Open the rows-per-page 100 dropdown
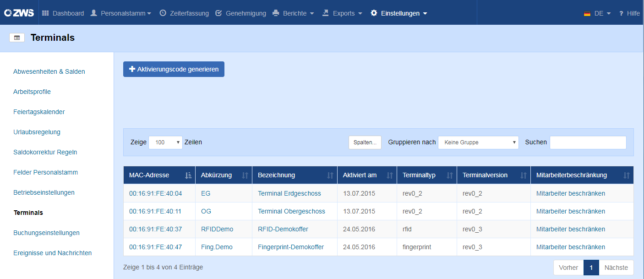The height and width of the screenshot is (279, 644). (x=165, y=142)
